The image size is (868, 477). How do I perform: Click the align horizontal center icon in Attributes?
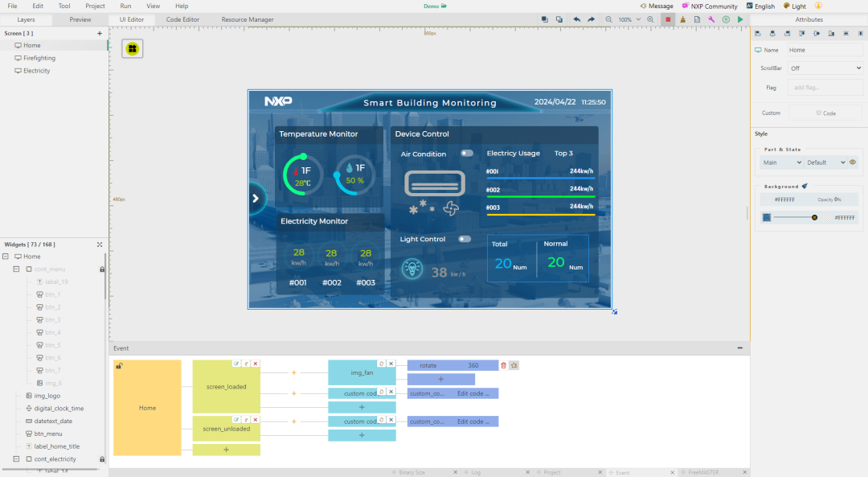click(x=773, y=34)
